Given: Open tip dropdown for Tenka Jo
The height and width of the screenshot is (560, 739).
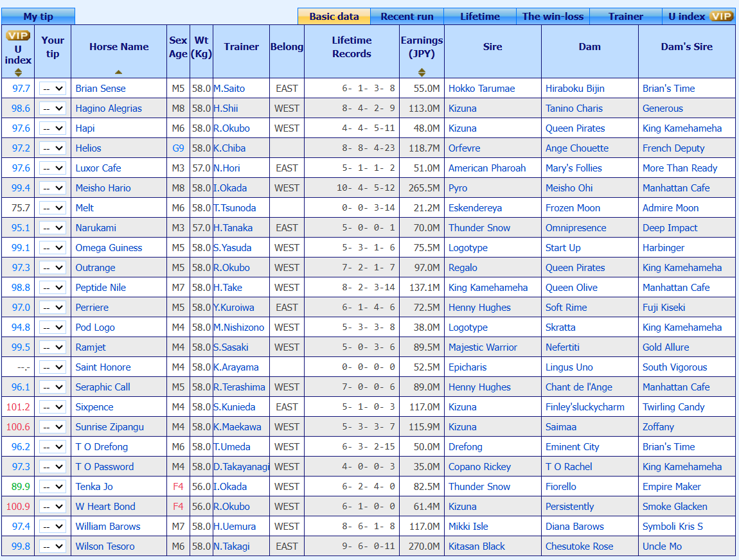Looking at the screenshot, I should click(x=52, y=487).
